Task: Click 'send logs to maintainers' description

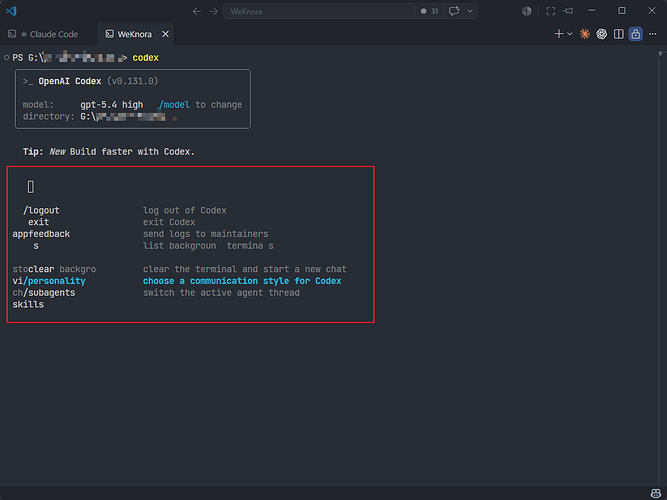Action: tap(205, 234)
